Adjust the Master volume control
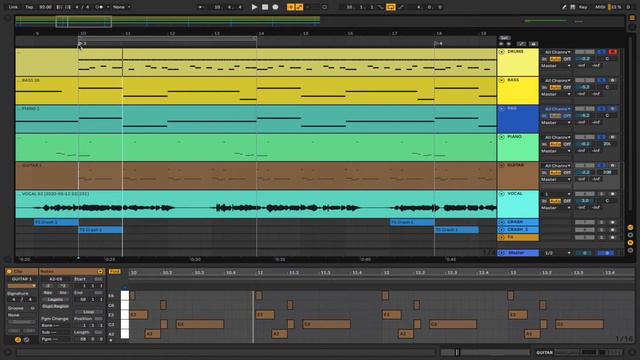 (585, 253)
